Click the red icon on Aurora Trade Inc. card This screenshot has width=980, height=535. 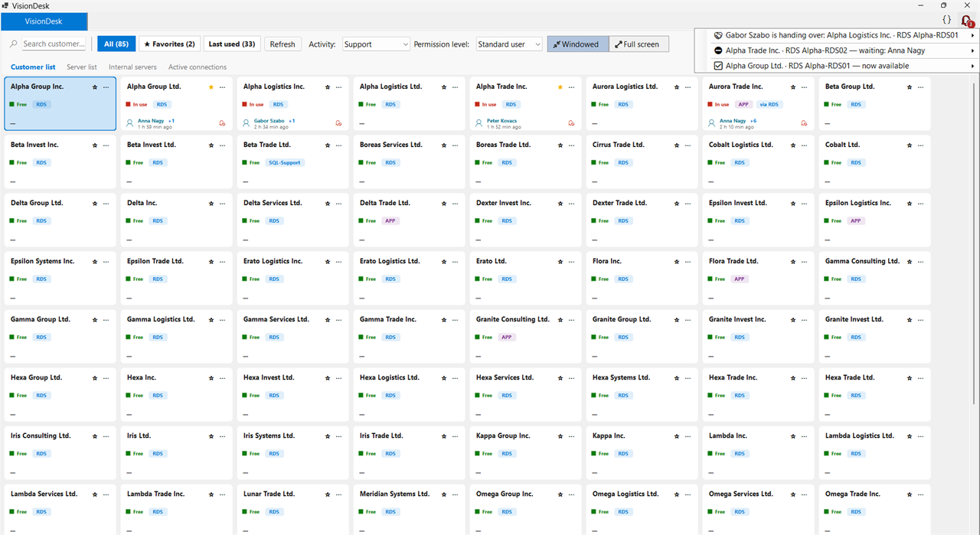(x=804, y=122)
